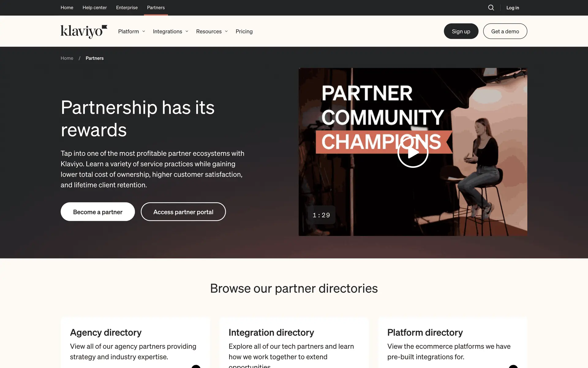This screenshot has width=588, height=368.
Task: Click the Log in link
Action: 513,8
